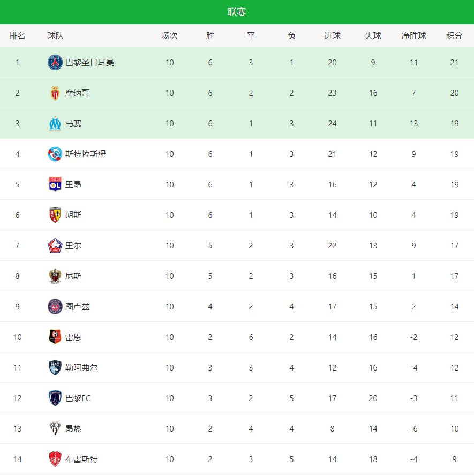Viewport: 474px width, 476px height.
Task: Click the 净胜球 column header
Action: click(413, 36)
